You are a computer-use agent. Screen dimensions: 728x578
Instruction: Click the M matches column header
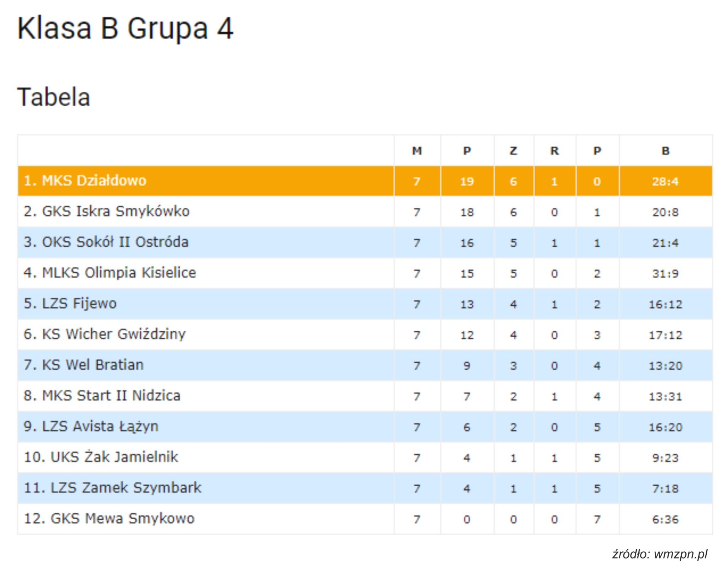coord(417,151)
